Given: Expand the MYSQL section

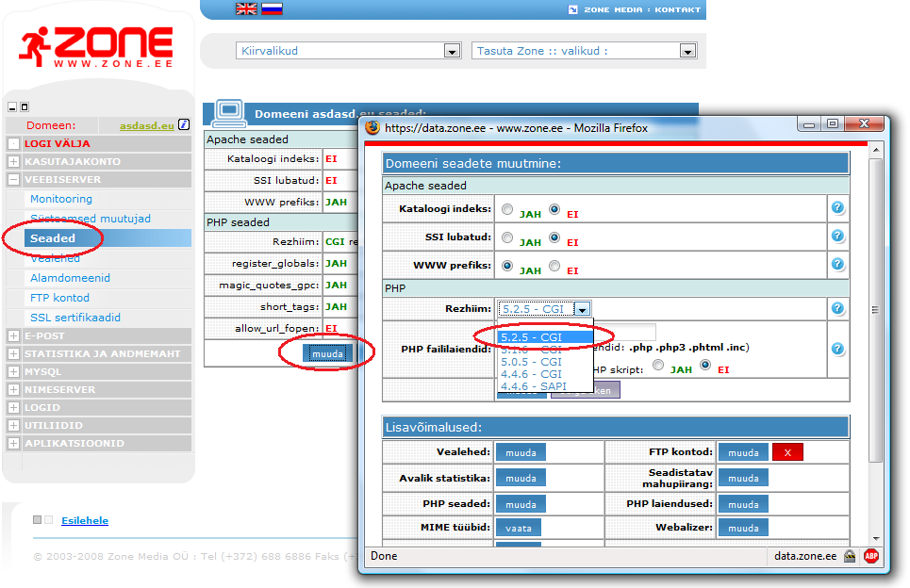Looking at the screenshot, I should pyautogui.click(x=13, y=371).
